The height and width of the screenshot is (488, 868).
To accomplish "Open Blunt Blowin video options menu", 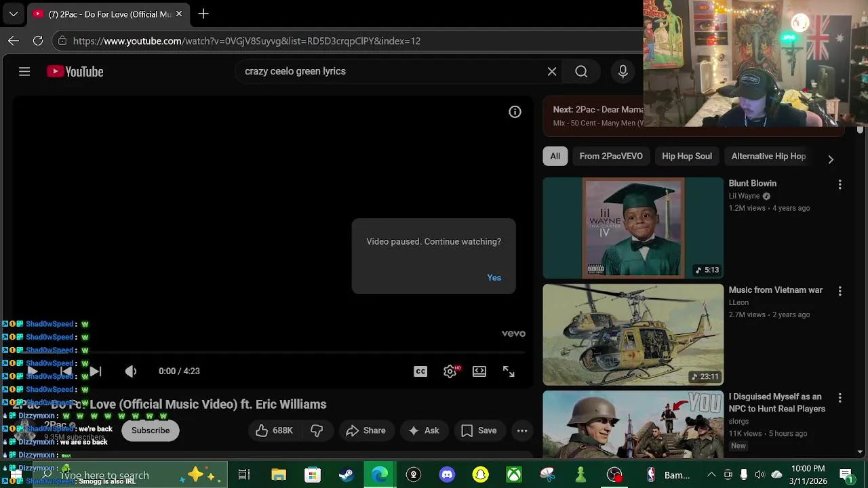I will (x=840, y=184).
